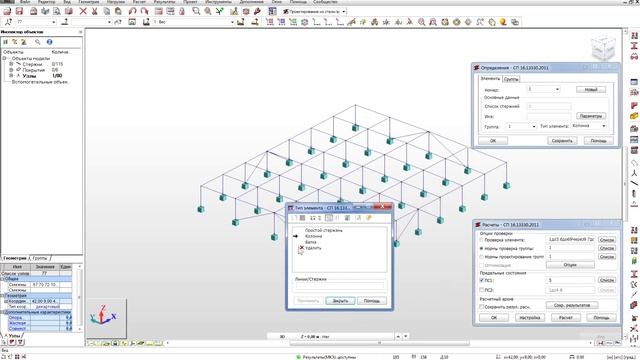The width and height of the screenshot is (640, 360).
Task: Click the Undo arrow icon
Action: pos(132,11)
